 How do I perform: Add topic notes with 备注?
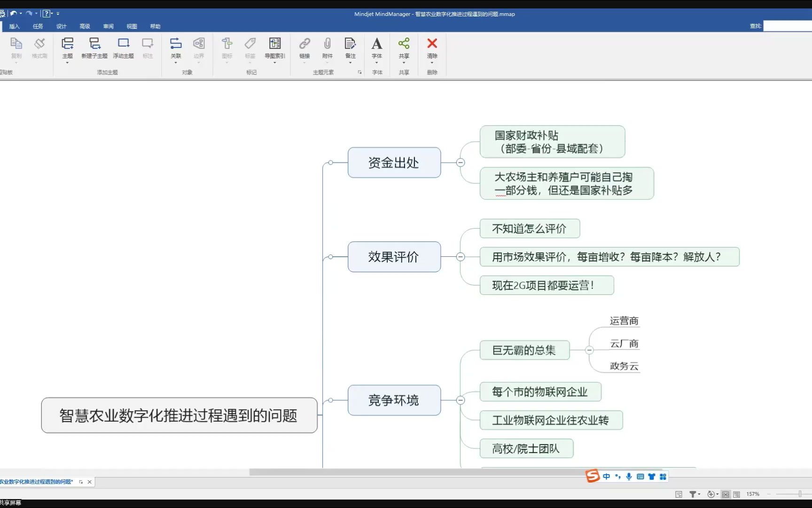click(351, 44)
